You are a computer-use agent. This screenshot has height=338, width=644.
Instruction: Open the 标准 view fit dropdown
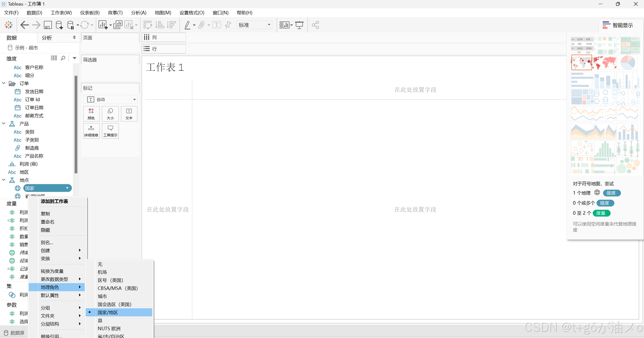[269, 25]
